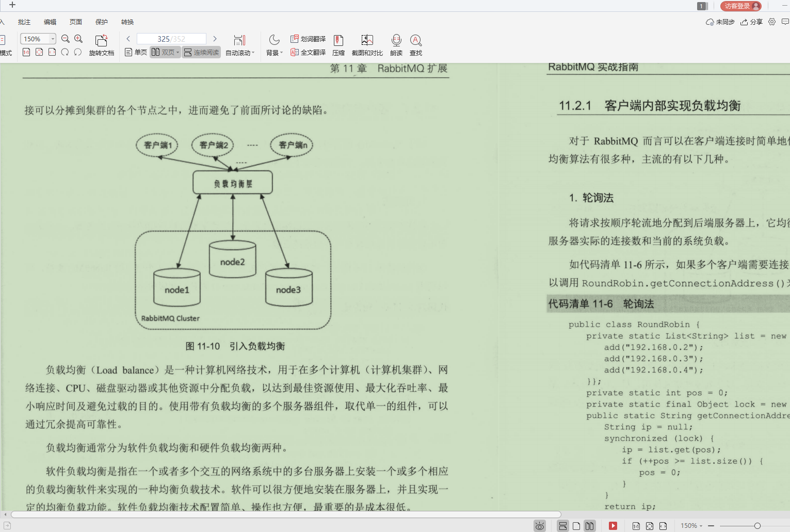Viewport: 790px width, 532px height.
Task: Move the zoom slider handle in status bar
Action: click(x=757, y=526)
